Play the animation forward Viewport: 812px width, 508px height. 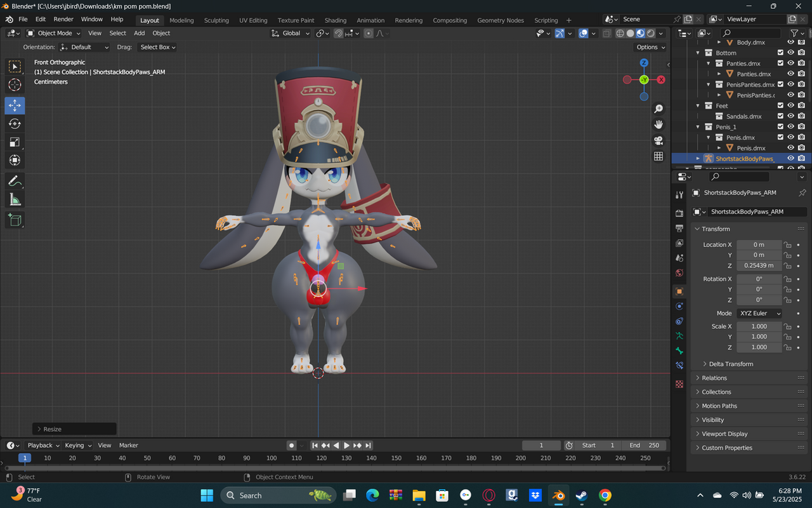point(346,445)
